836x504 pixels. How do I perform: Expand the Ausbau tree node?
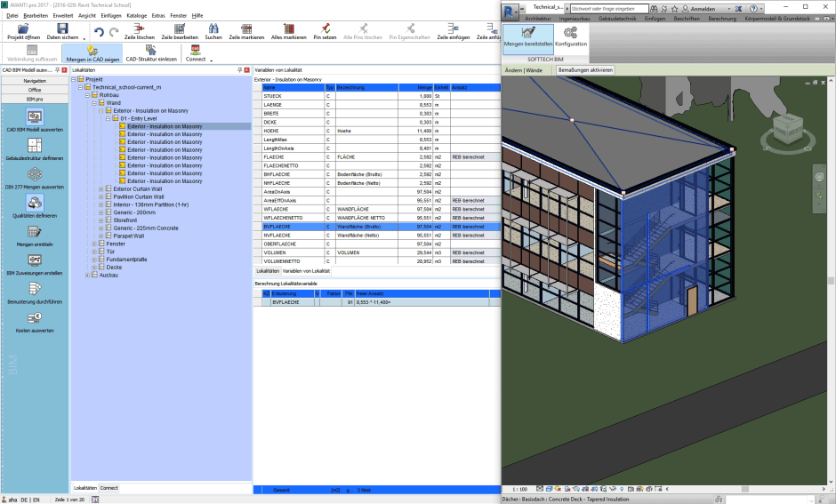point(87,276)
